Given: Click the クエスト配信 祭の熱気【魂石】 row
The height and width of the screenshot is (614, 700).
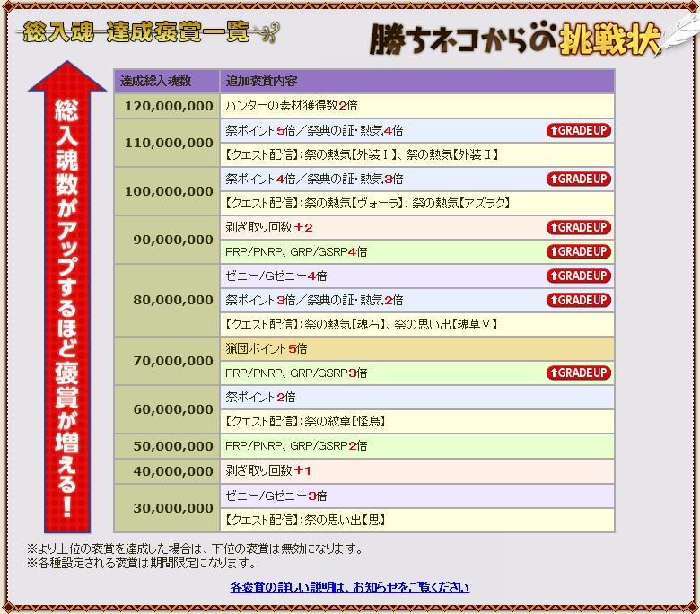Looking at the screenshot, I should click(417, 324).
